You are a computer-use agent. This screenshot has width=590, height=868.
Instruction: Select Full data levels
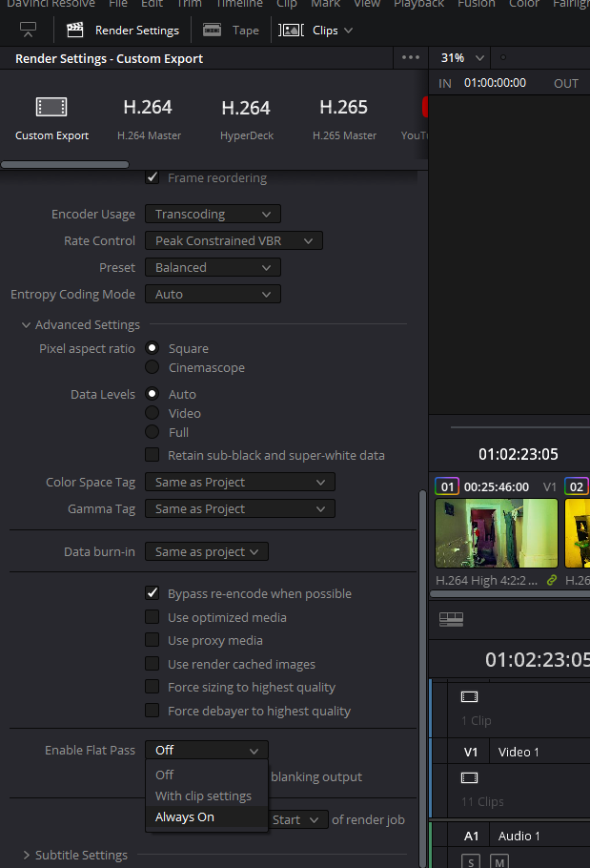153,432
